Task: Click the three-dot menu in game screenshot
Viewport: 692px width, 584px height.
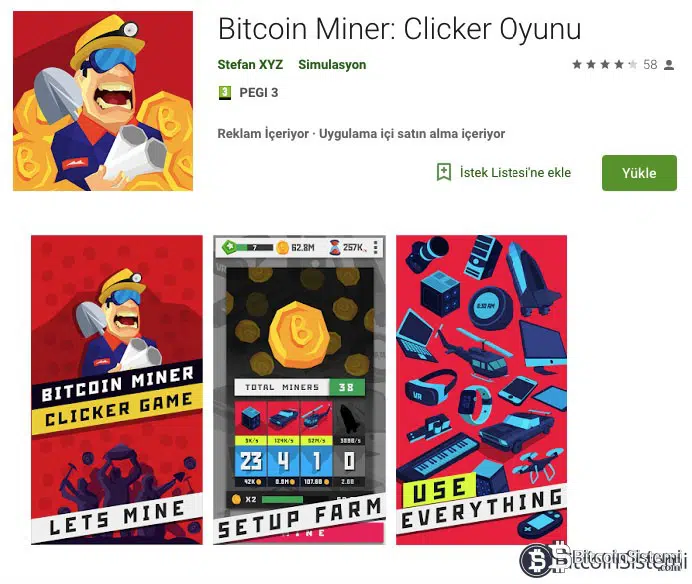Action: pos(376,247)
